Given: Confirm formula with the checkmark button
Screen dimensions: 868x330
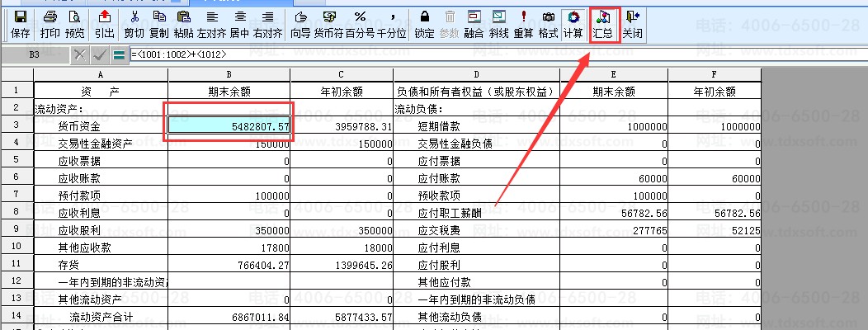Looking at the screenshot, I should [100, 55].
